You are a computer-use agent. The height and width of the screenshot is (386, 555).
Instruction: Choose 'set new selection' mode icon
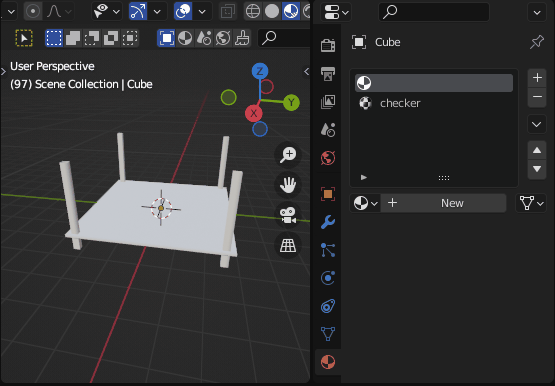[x=54, y=38]
